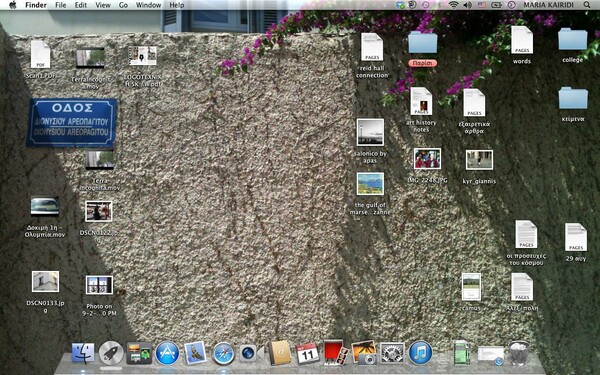Launch the App Store dock icon
600x375 pixels.
click(x=167, y=353)
